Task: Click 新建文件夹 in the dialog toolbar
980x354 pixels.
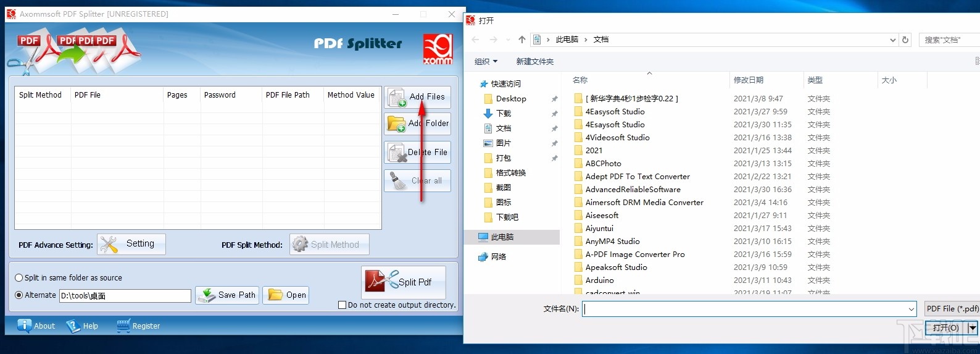Action: tap(535, 62)
